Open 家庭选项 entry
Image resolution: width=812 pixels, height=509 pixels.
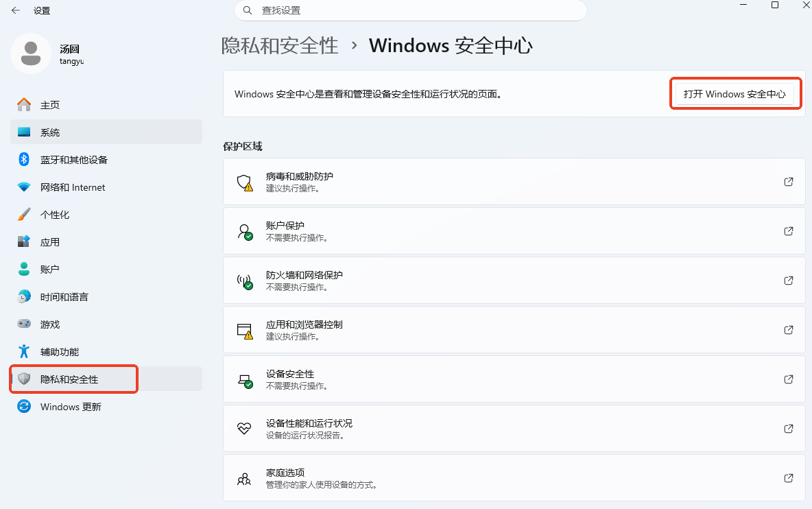pos(514,478)
